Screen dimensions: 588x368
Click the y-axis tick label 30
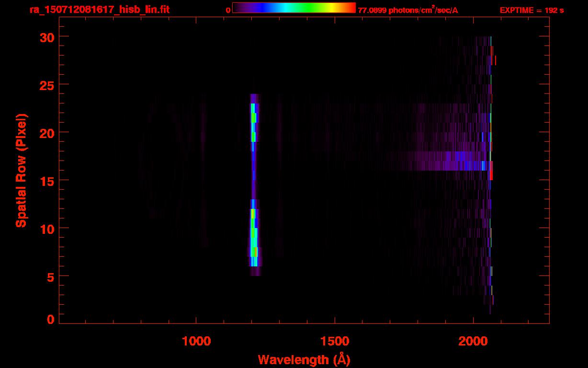[x=47, y=37]
